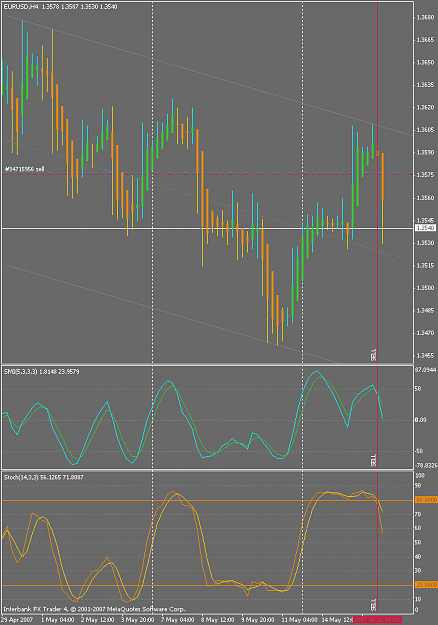Image resolution: width=438 pixels, height=625 pixels.
Task: Click the 1.3605 price axis label
Action: coord(425,130)
